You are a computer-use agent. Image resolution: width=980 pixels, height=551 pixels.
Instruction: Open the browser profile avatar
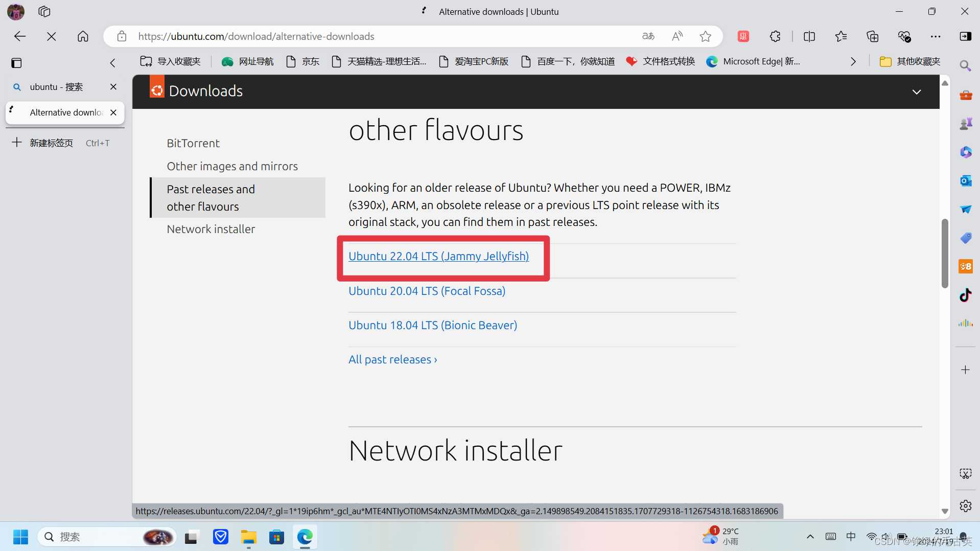(x=16, y=11)
